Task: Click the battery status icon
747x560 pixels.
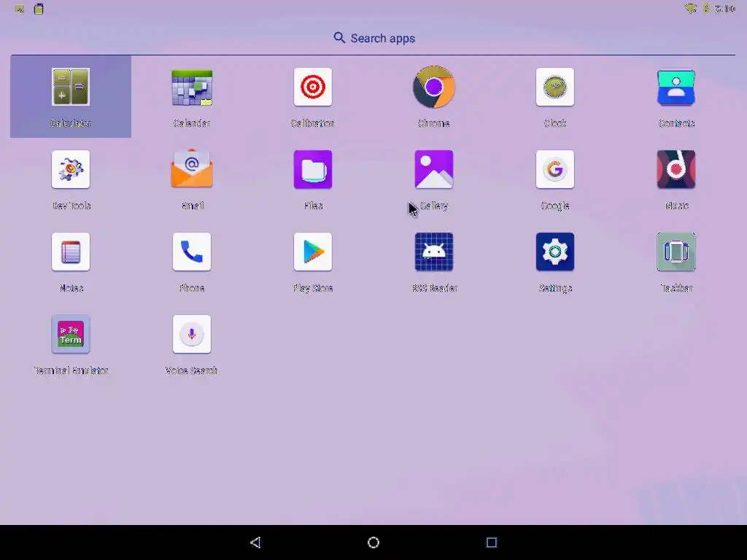Action: pyautogui.click(x=706, y=9)
